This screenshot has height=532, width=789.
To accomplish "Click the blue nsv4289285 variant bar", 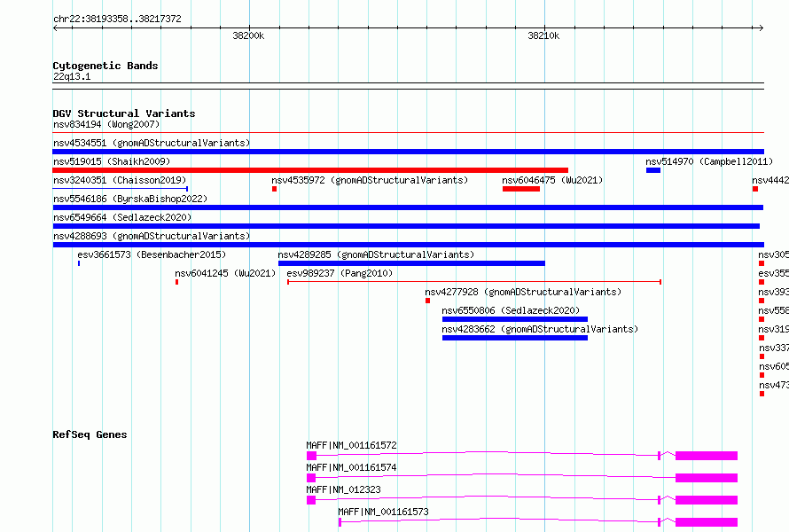I will pyautogui.click(x=411, y=263).
